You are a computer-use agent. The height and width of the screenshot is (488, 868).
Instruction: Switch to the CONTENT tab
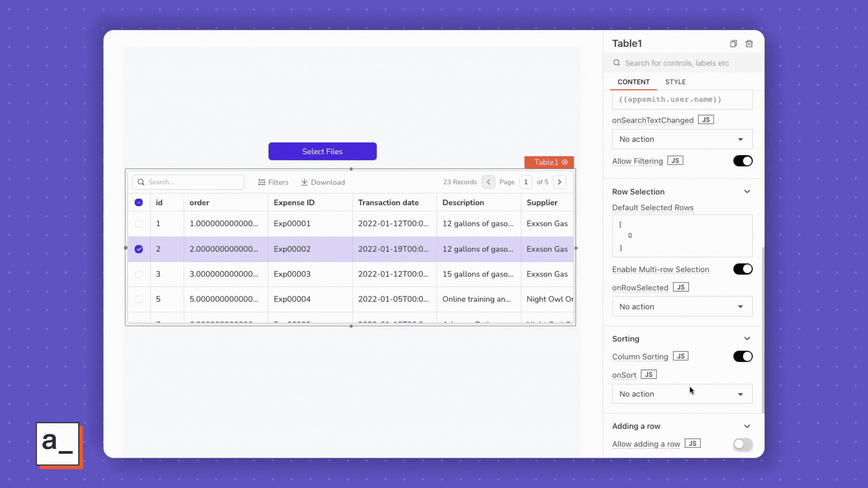coord(633,82)
